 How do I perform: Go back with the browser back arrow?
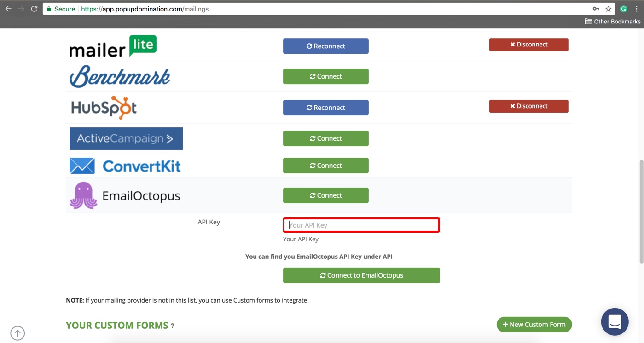(8, 9)
